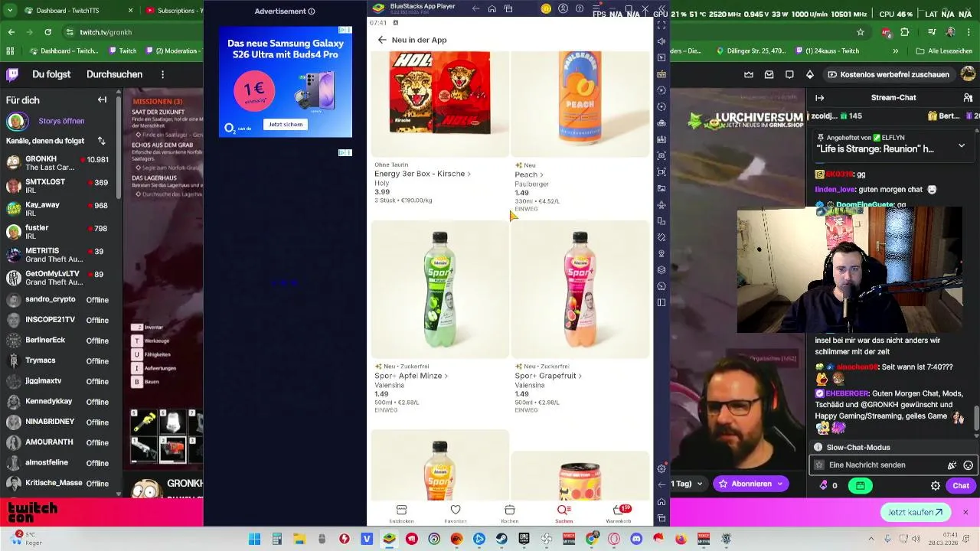980x551 pixels.
Task: Click Chrome back navigation arrow
Action: pos(11,32)
